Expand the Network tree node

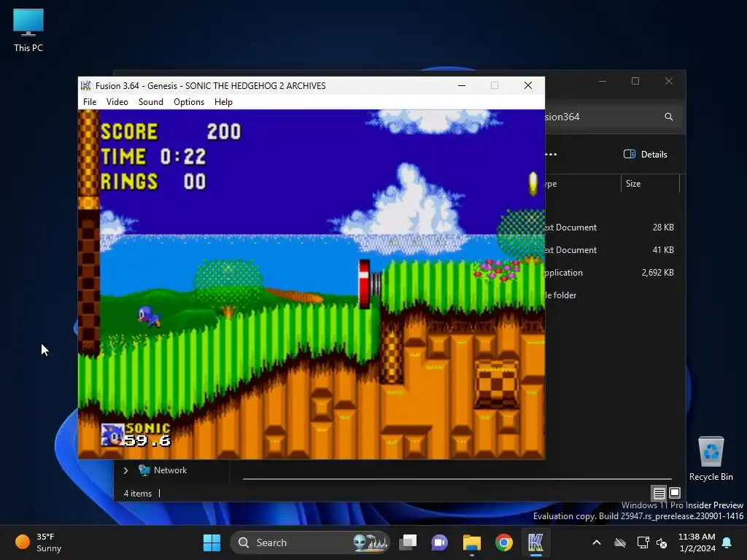(x=125, y=470)
